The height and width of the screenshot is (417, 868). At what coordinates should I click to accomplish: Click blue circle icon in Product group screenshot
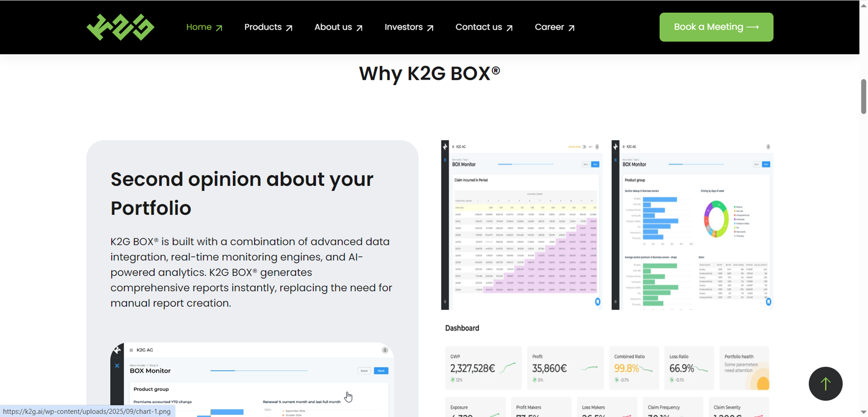[769, 302]
